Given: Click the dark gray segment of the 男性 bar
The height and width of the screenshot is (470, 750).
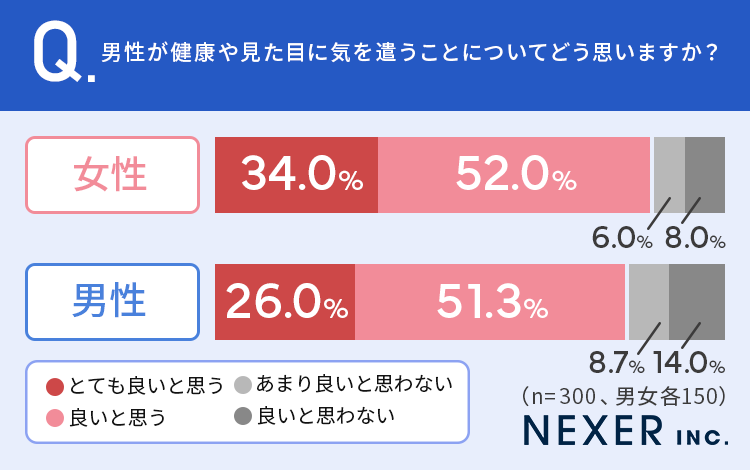Looking at the screenshot, I should [x=697, y=302].
